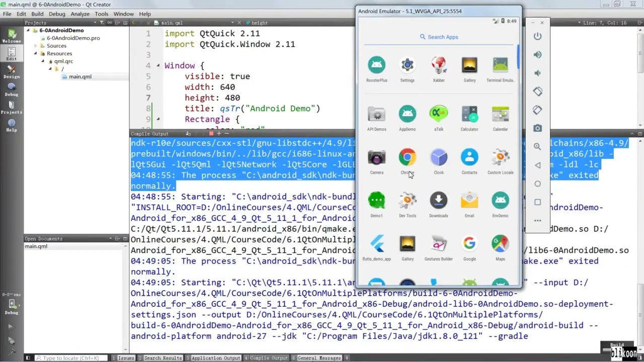The height and width of the screenshot is (362, 644).
Task: Rotate emulator left icon
Action: (x=537, y=92)
